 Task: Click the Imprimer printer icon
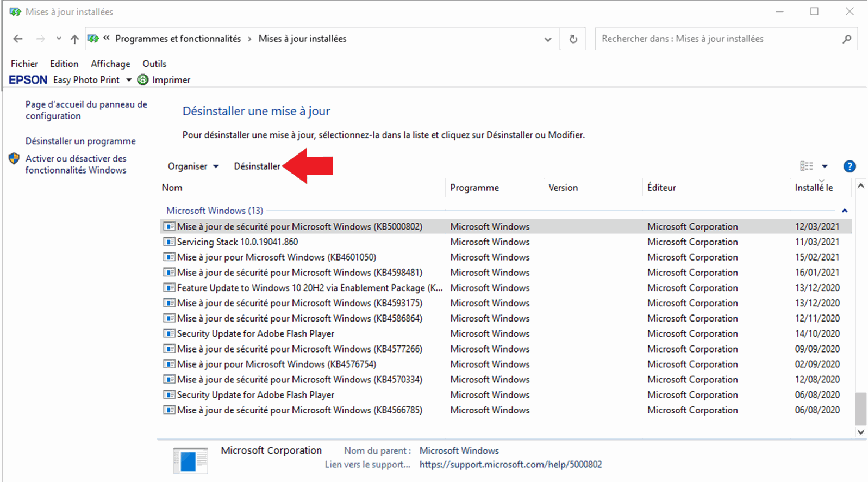click(143, 80)
